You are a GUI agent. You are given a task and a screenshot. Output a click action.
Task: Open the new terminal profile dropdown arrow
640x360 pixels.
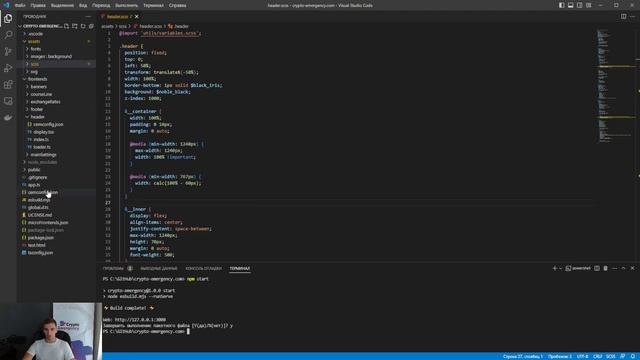pos(560,268)
